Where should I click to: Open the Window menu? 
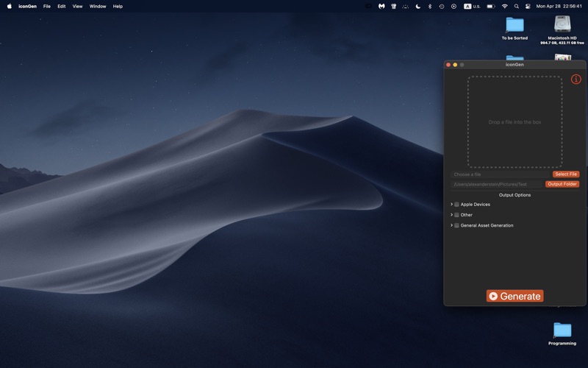pyautogui.click(x=98, y=7)
